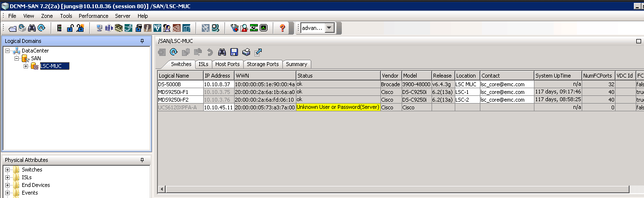
Task: Expand the ISLs folder in Physical Attributes
Action: click(8, 177)
